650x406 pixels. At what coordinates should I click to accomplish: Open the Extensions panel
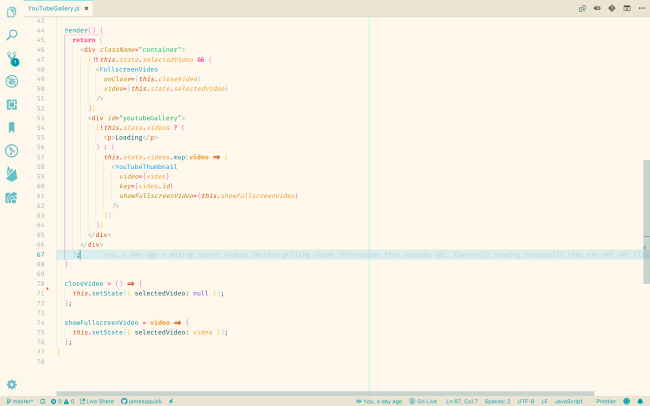click(x=12, y=104)
